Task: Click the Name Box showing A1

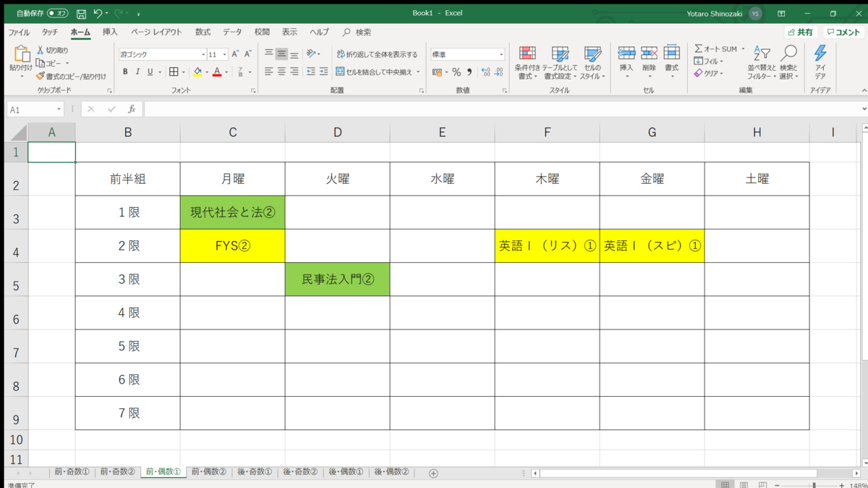Action: [x=35, y=109]
